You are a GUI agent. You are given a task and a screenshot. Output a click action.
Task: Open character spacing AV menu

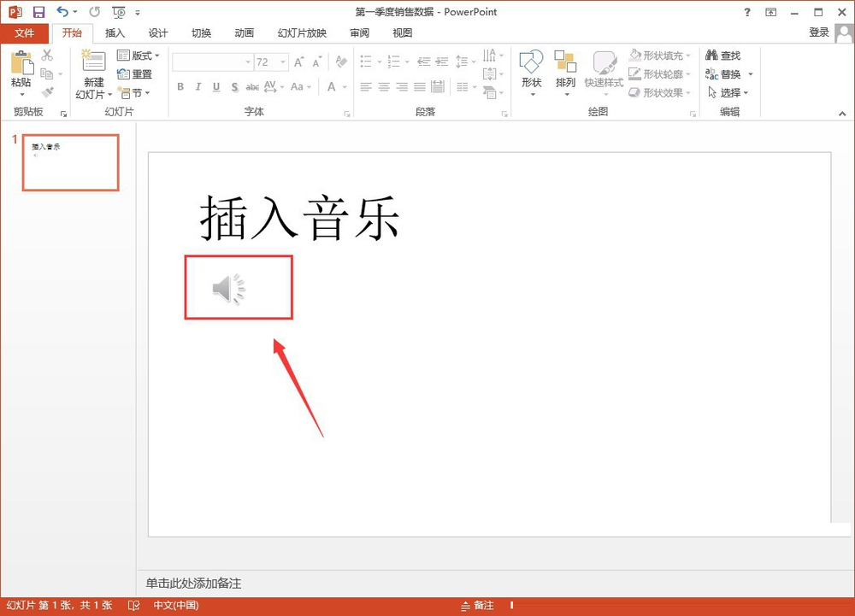(x=274, y=86)
